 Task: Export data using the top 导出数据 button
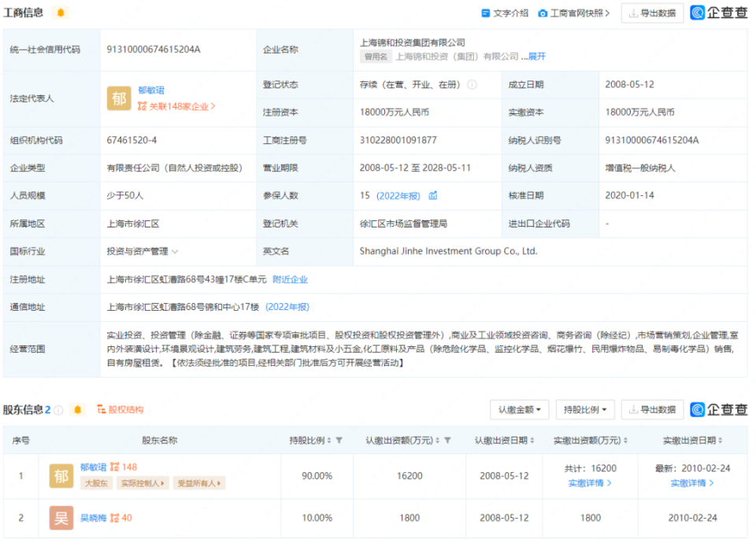point(653,13)
